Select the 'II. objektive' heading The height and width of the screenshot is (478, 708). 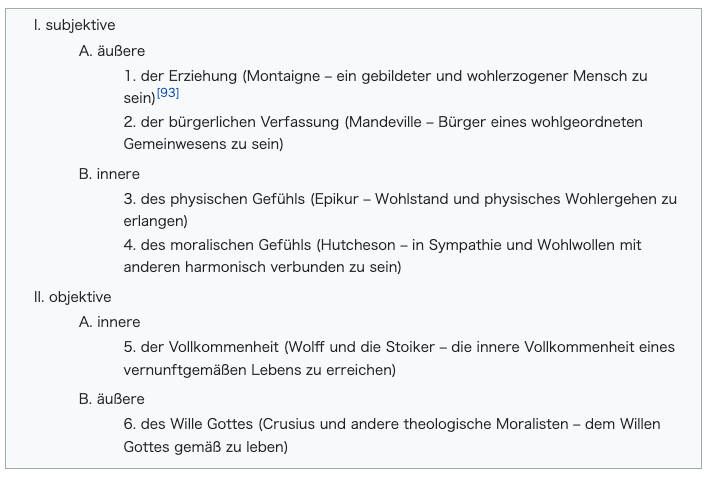click(72, 297)
